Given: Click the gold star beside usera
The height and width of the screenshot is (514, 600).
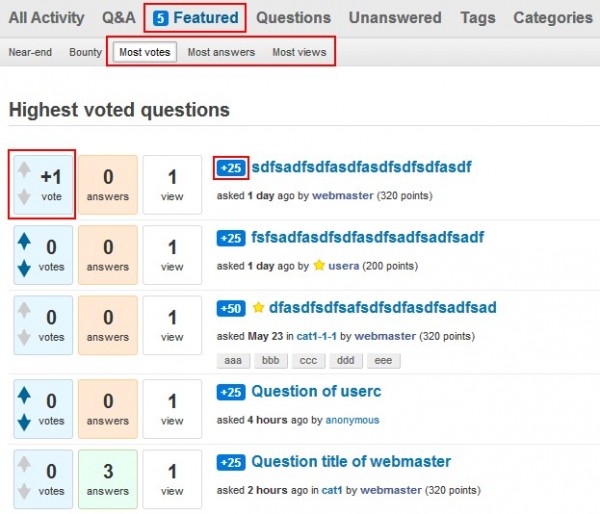Looking at the screenshot, I should coord(319,266).
